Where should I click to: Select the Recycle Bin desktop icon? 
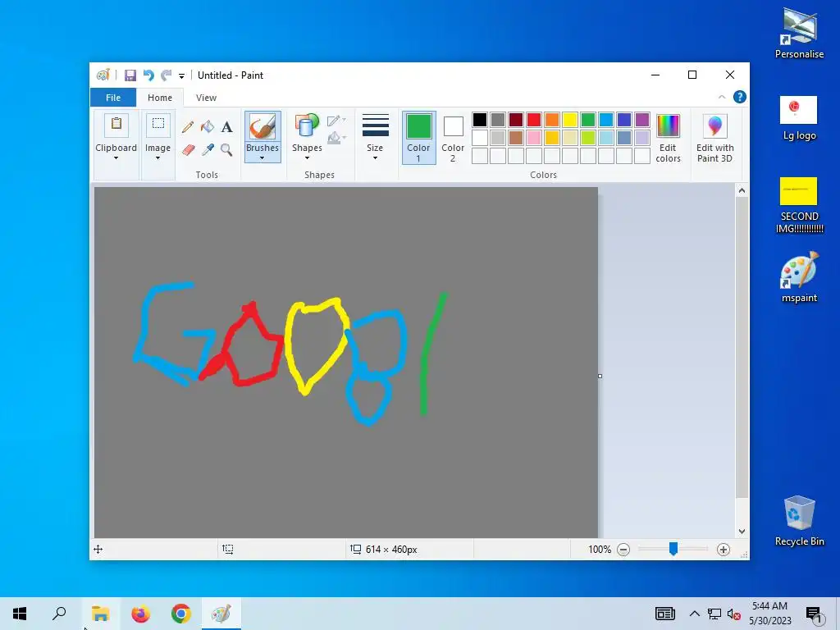click(x=799, y=521)
